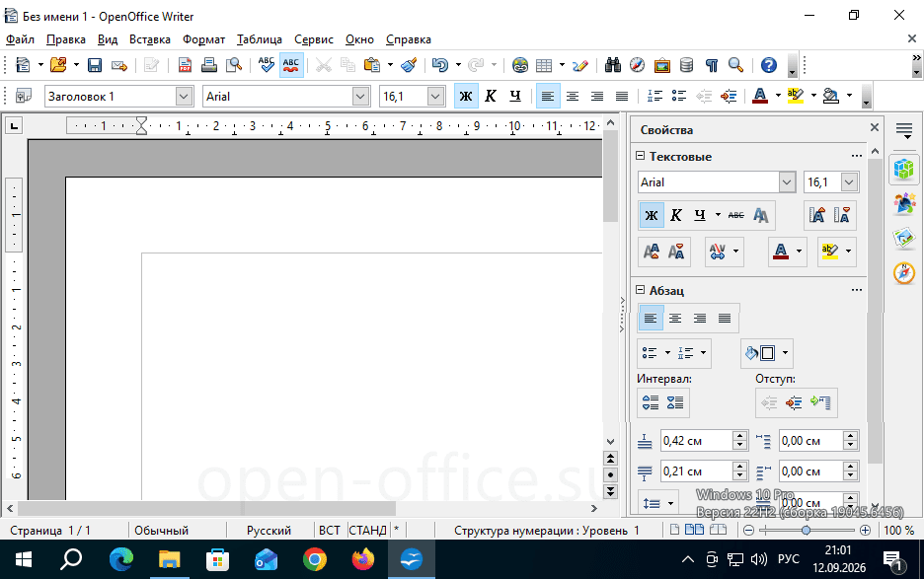Center-align the paragraph in the toolbar
Viewport: 924px width, 579px height.
(573, 96)
